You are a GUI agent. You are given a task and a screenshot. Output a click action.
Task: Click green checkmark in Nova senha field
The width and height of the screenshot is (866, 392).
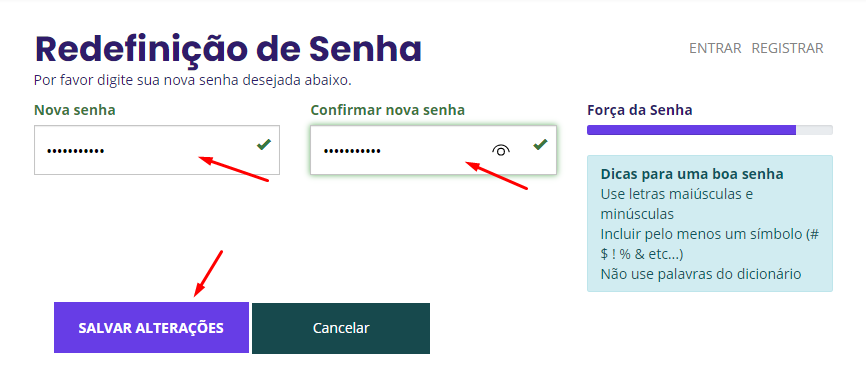coord(263,145)
